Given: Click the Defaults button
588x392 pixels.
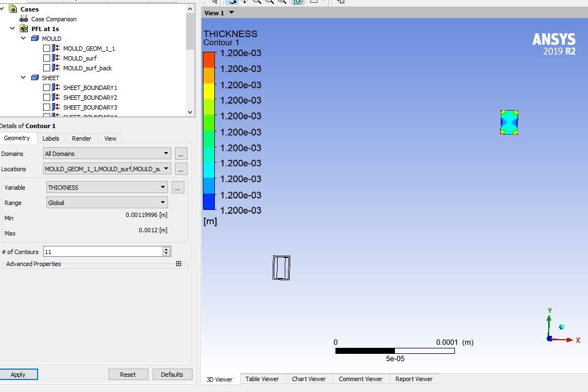Looking at the screenshot, I should coord(172,375).
